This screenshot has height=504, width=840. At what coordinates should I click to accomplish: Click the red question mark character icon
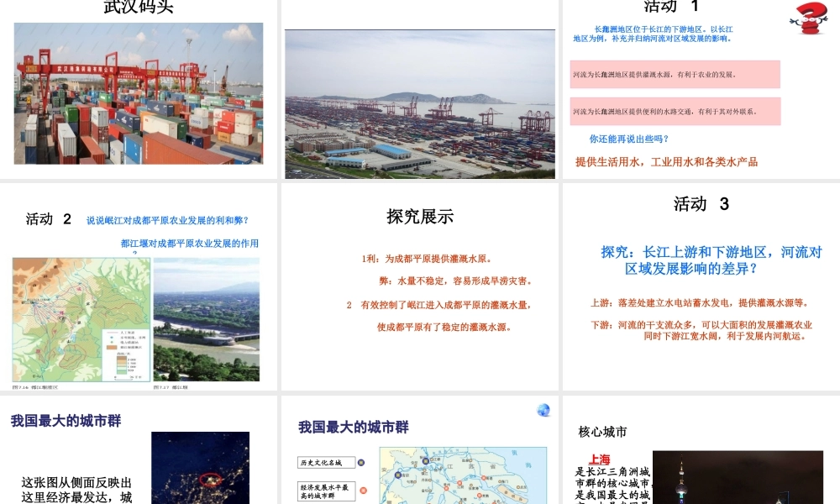[x=809, y=18]
